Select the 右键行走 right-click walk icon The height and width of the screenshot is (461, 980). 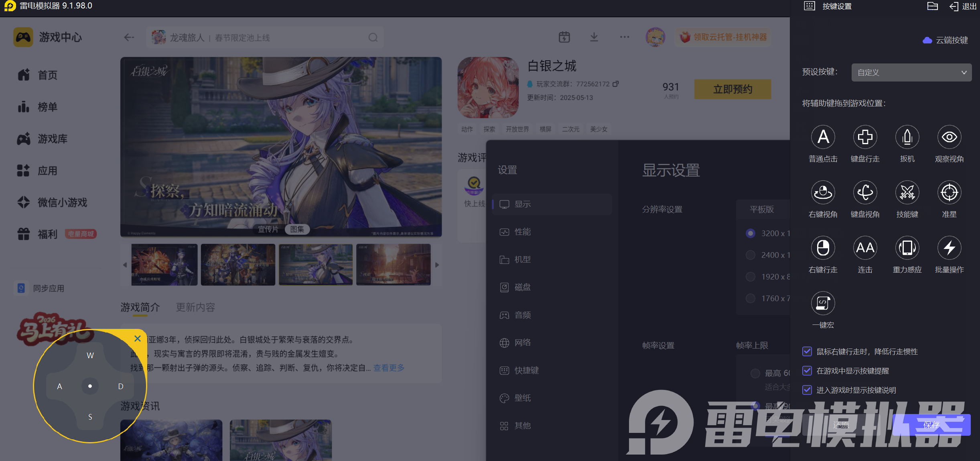pyautogui.click(x=823, y=248)
